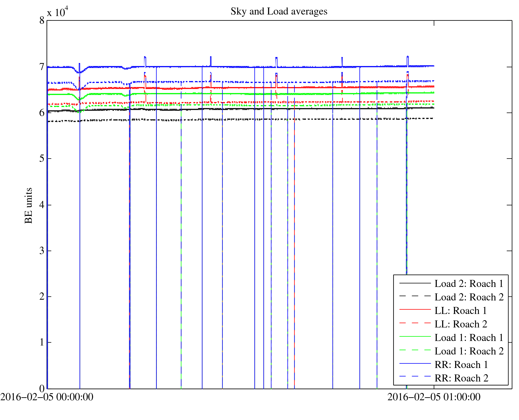The image size is (519, 420).
Task: Click the solid black line sample in legend
Action: [x=415, y=283]
